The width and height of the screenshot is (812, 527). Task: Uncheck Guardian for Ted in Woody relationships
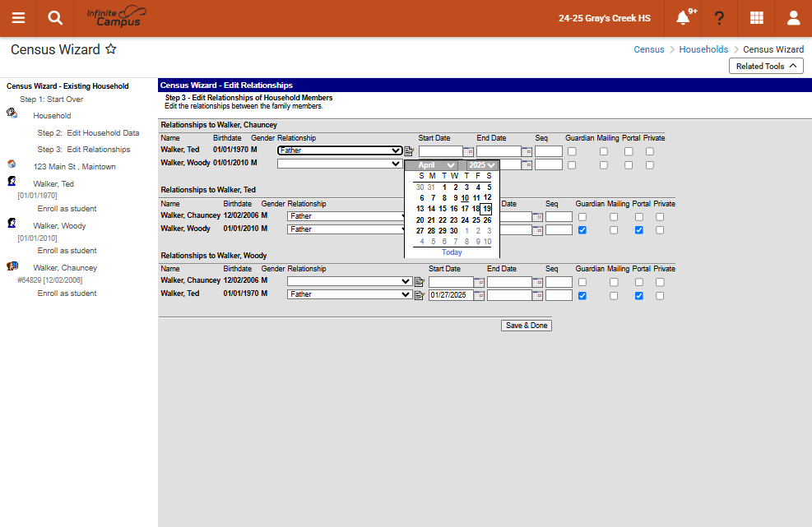point(582,296)
